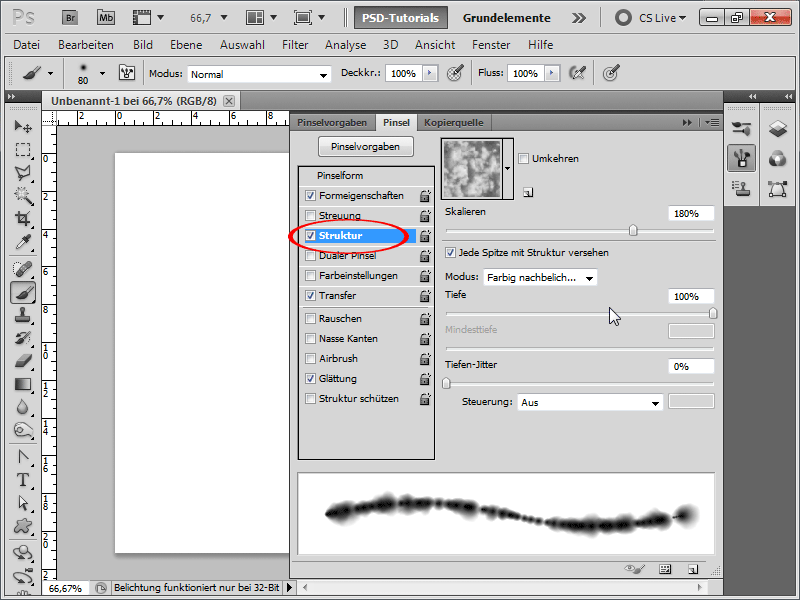Open the Fenster menu

491,45
